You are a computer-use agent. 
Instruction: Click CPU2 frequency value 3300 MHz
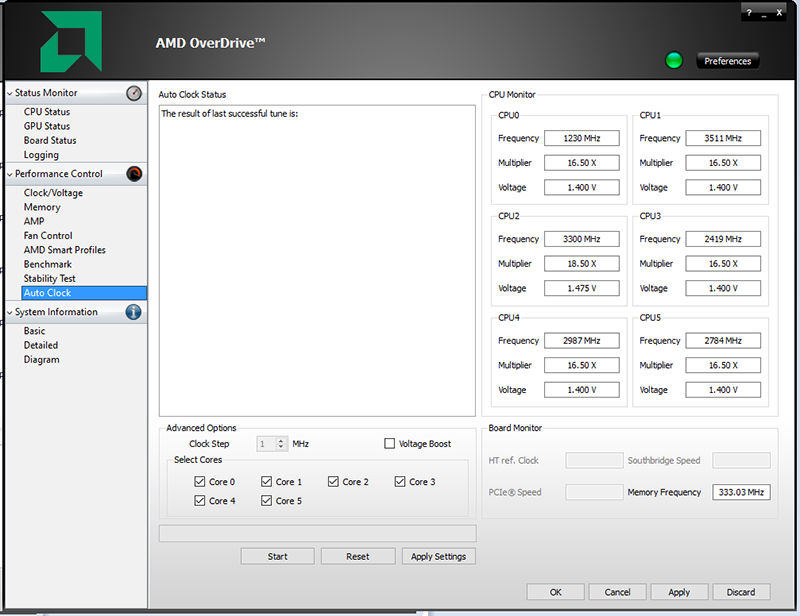click(x=582, y=239)
